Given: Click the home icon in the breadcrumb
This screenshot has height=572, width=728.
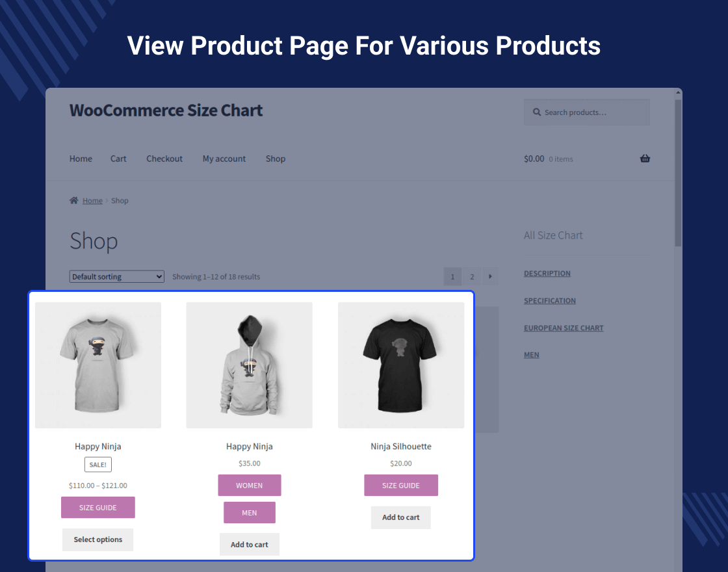Looking at the screenshot, I should coord(73,200).
